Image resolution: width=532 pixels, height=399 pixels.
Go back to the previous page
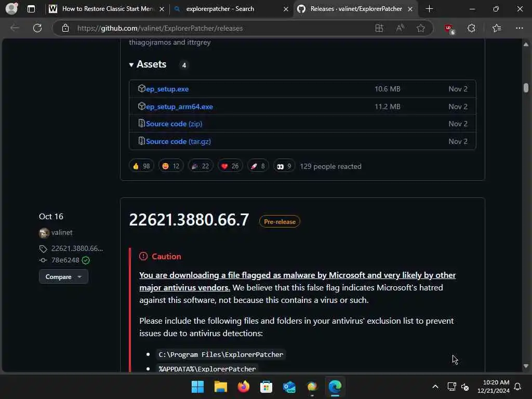(15, 28)
